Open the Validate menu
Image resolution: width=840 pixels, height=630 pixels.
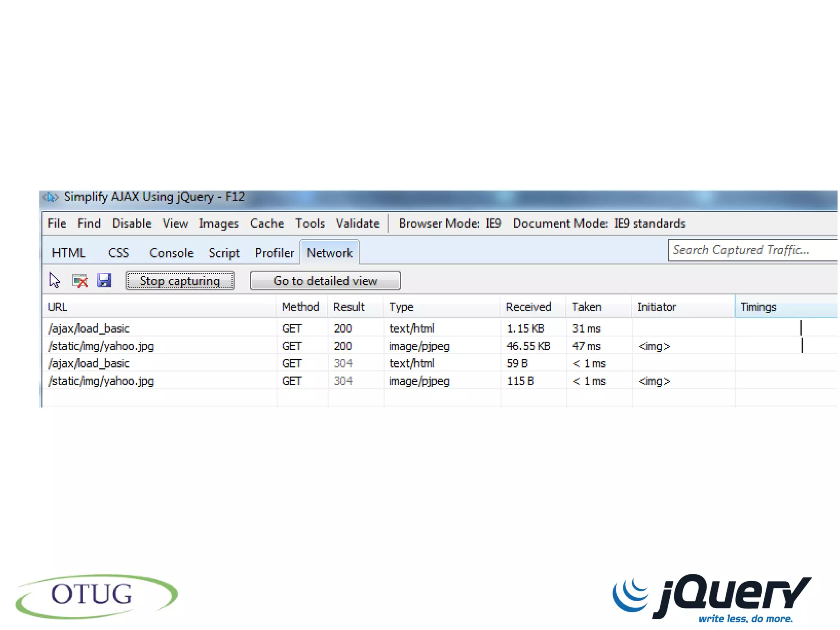358,224
